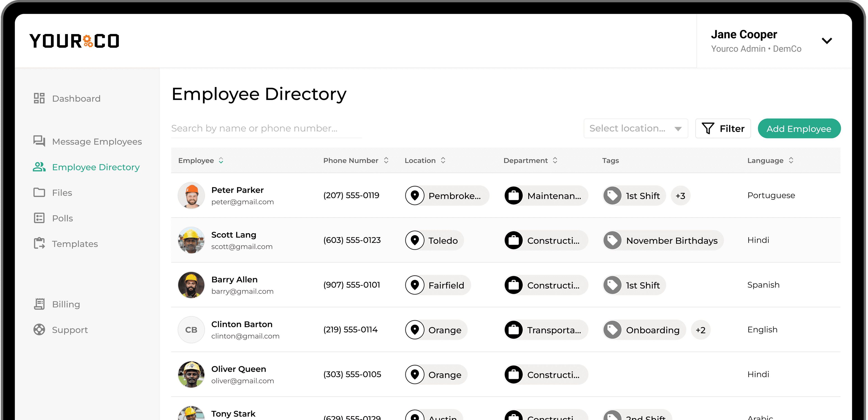Click the Templates clipboard icon
The image size is (868, 420).
tap(39, 243)
